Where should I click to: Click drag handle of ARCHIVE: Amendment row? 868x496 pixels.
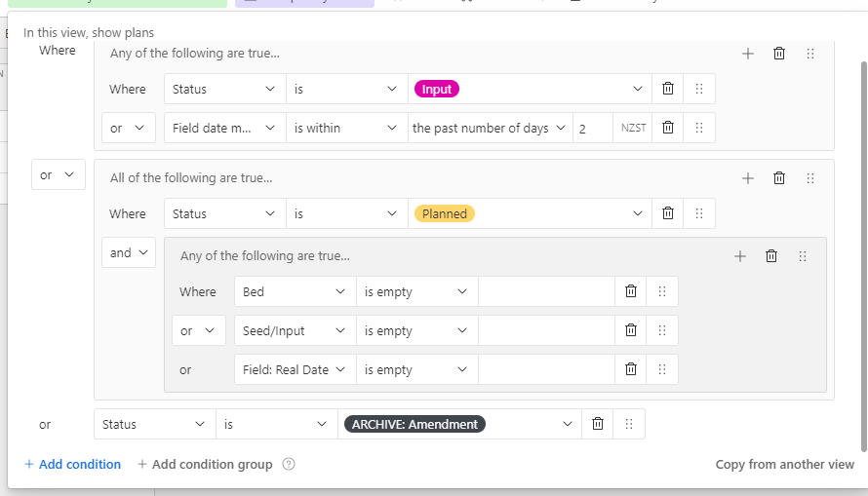click(629, 424)
